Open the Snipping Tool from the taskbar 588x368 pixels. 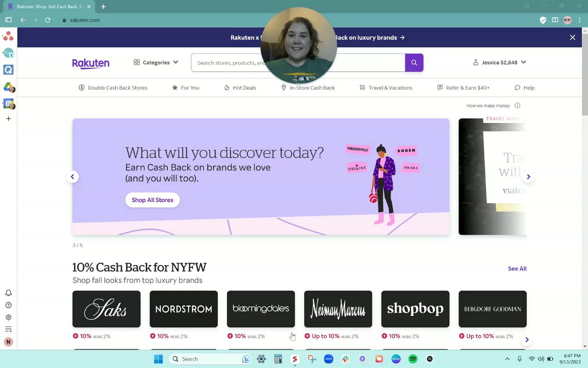tap(312, 359)
